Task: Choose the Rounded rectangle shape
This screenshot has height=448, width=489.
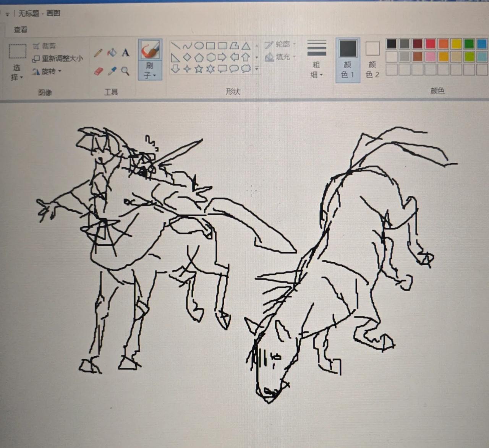Action: coord(222,46)
